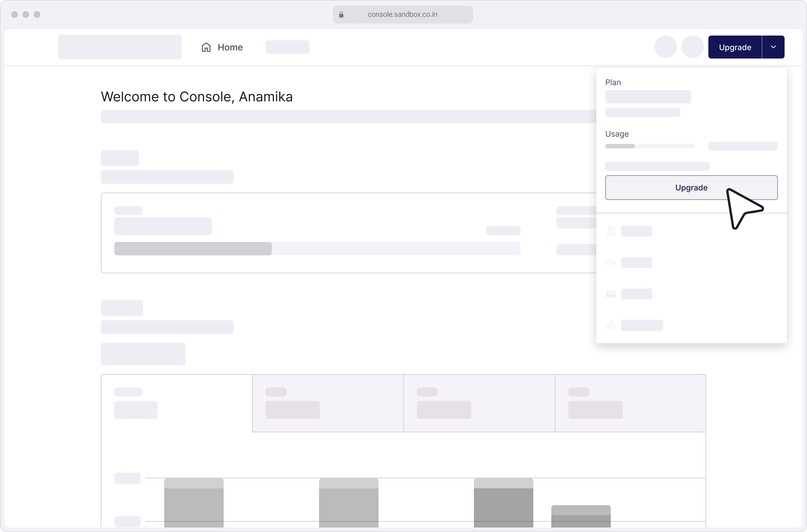Click the padlock icon in address bar

click(341, 15)
